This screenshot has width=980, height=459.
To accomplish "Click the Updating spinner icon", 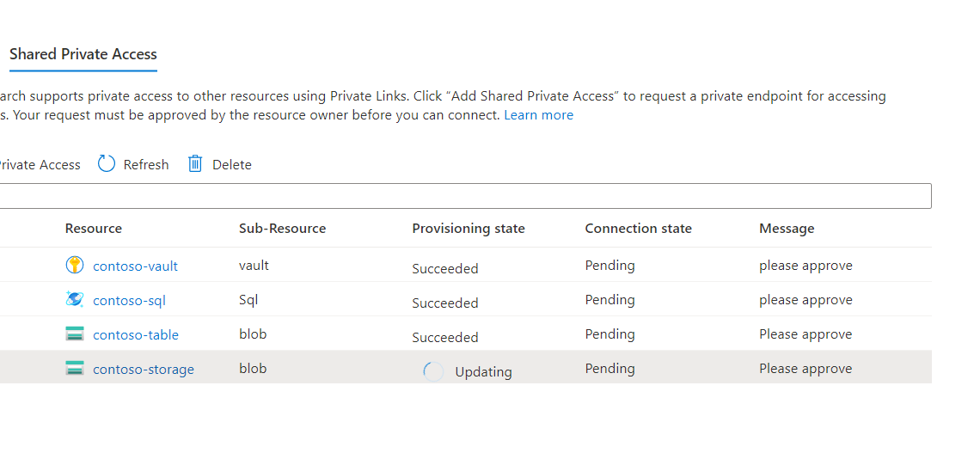I will point(434,371).
